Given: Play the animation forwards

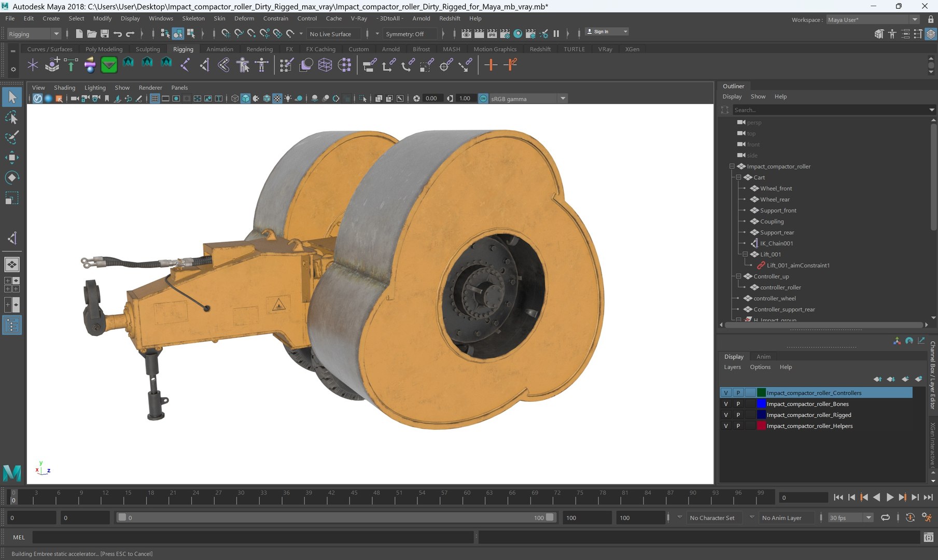Looking at the screenshot, I should point(890,497).
